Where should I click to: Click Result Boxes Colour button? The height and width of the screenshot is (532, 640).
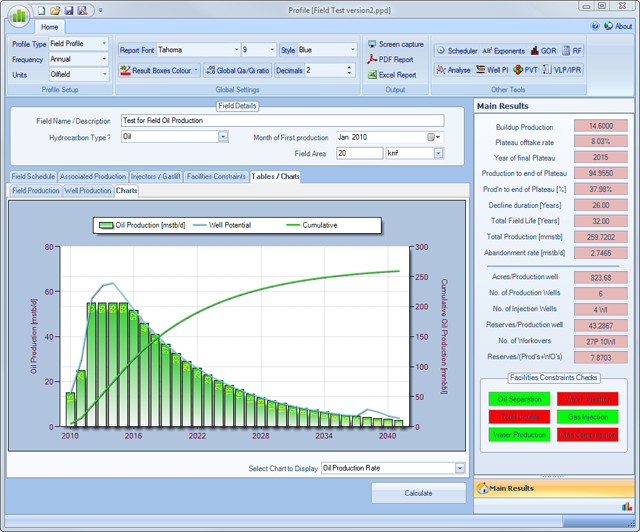159,70
